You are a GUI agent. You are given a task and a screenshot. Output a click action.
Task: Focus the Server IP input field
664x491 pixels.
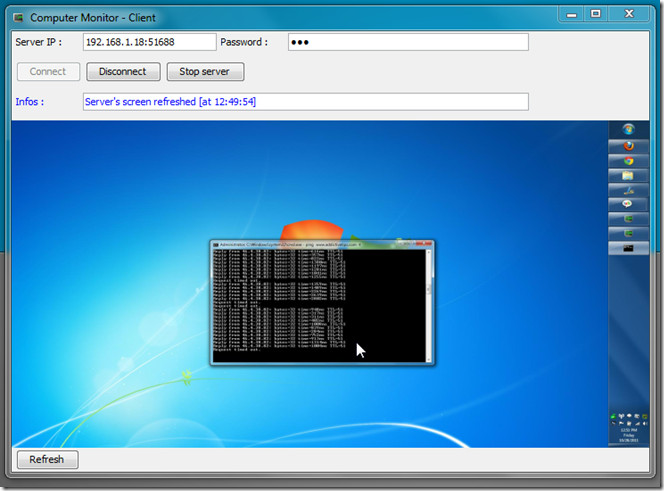[x=149, y=42]
